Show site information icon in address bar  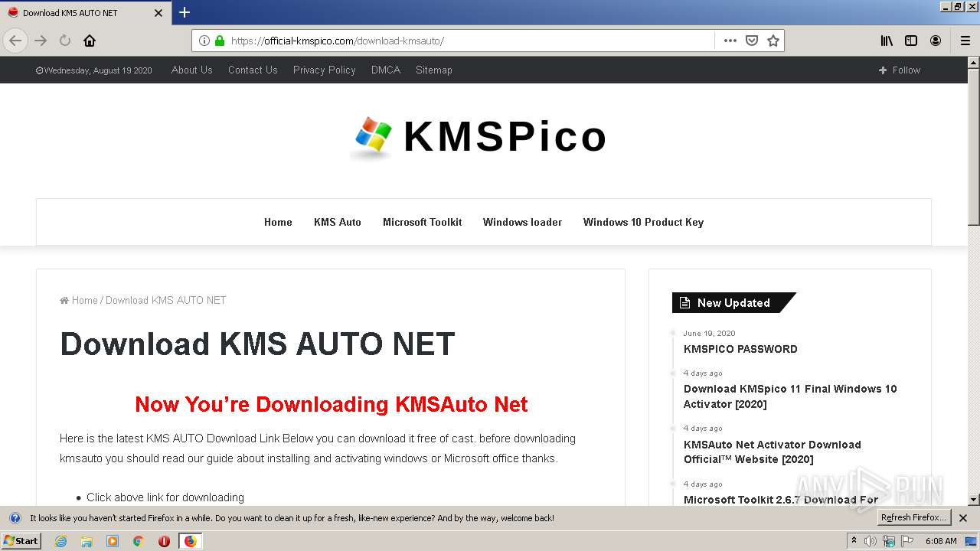(x=204, y=41)
